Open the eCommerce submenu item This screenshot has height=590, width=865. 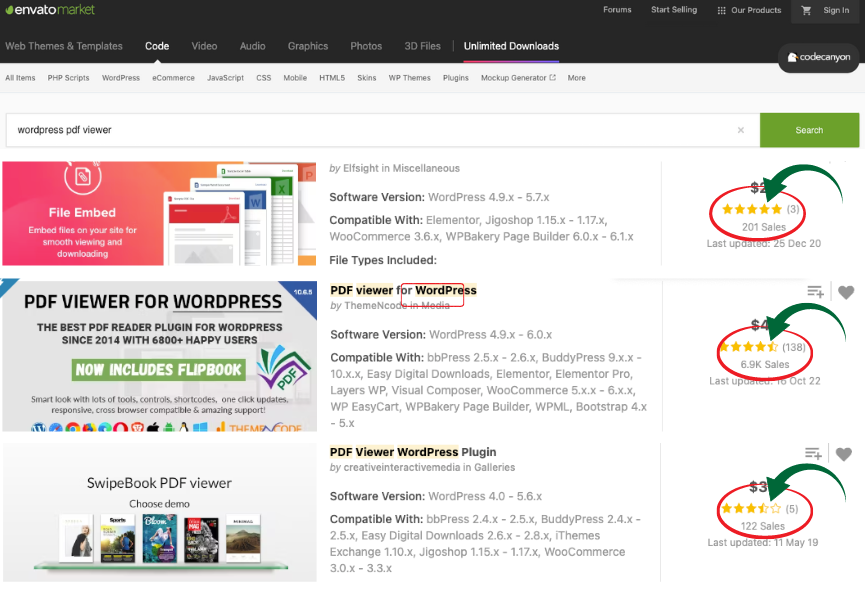[173, 78]
